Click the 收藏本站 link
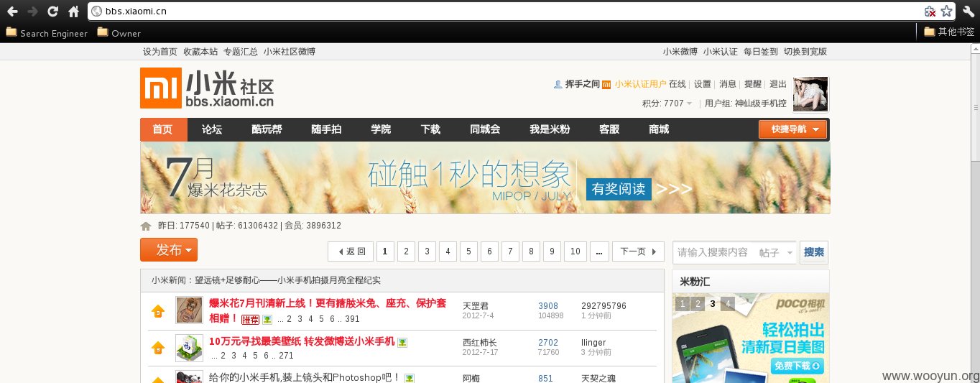Screen dimensions: 980x383 [x=200, y=52]
